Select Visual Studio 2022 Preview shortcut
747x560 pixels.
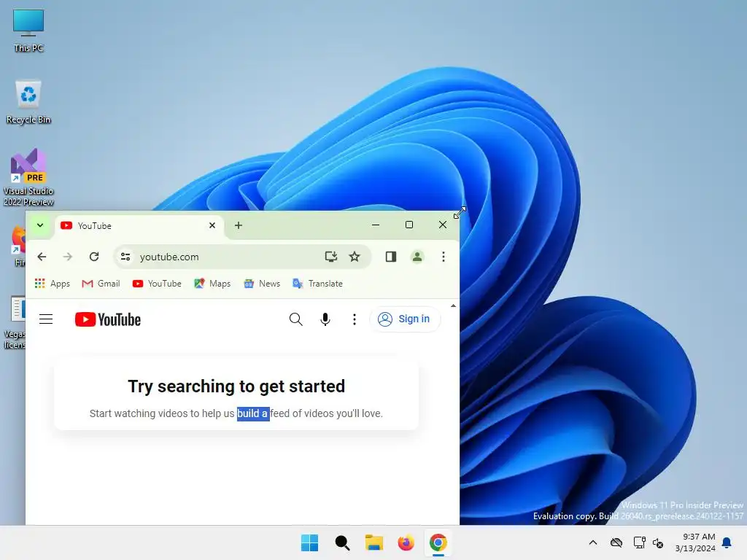pos(28,177)
